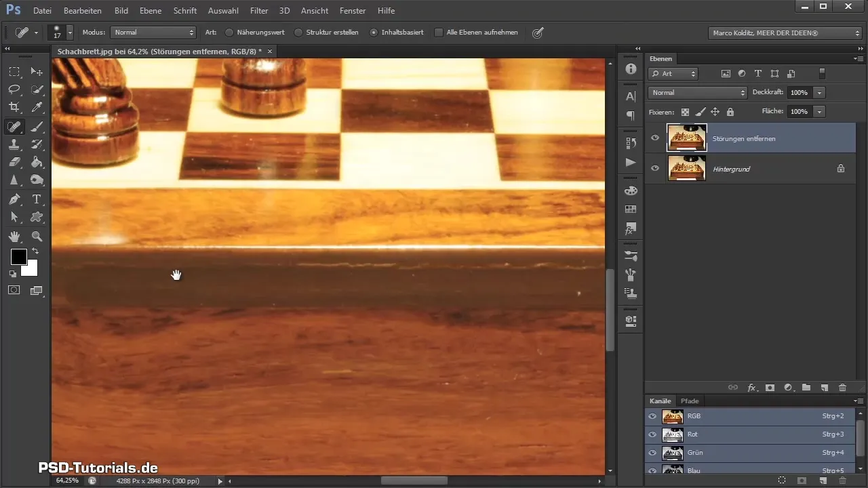The width and height of the screenshot is (868, 488).
Task: Swap foreground and background colors
Action: tap(35, 251)
